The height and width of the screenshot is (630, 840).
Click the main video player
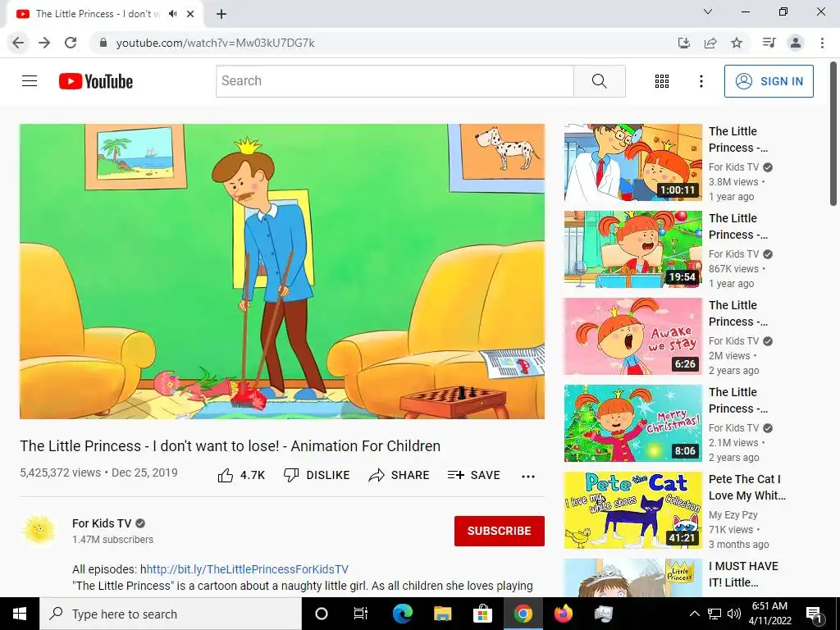point(282,271)
